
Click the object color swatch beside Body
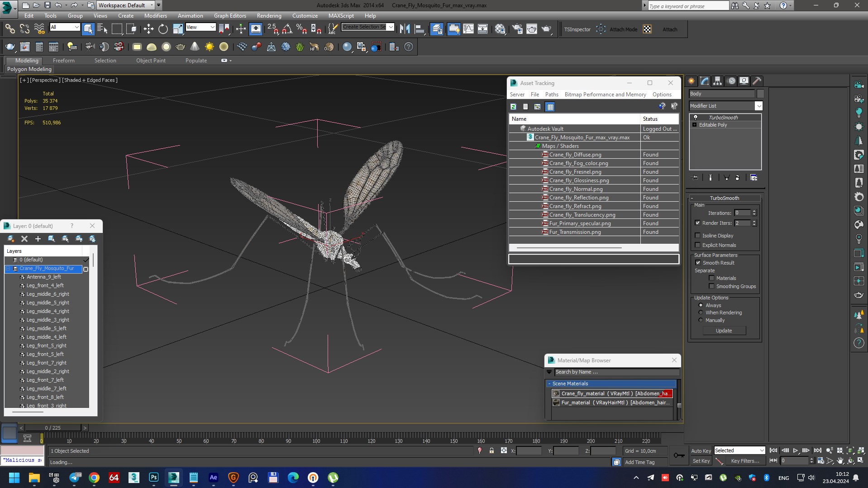(x=760, y=94)
